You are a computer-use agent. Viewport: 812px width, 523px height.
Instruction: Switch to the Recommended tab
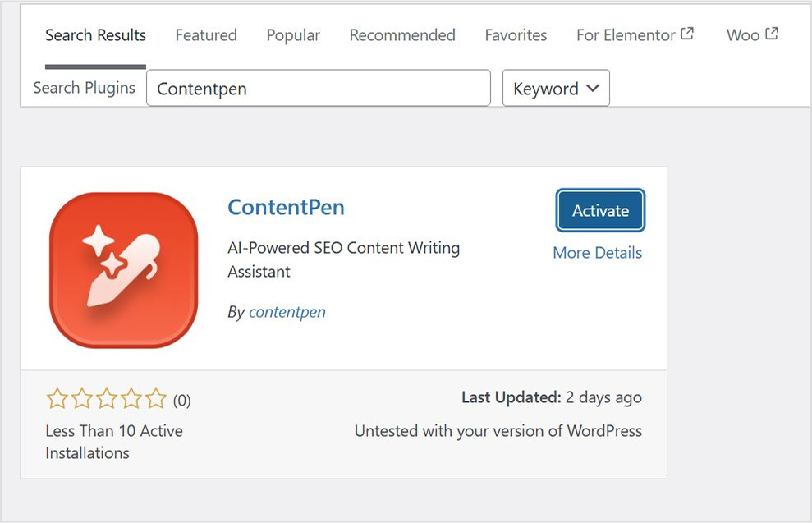coord(401,34)
